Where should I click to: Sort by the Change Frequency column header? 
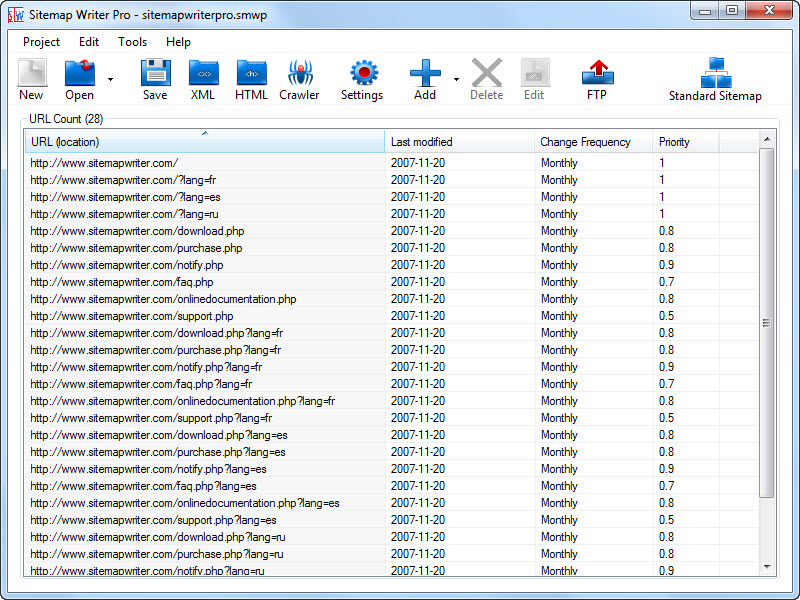tap(593, 141)
